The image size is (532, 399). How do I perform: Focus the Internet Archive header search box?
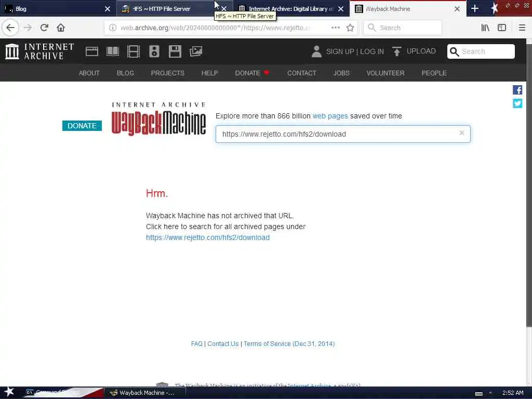tap(481, 51)
